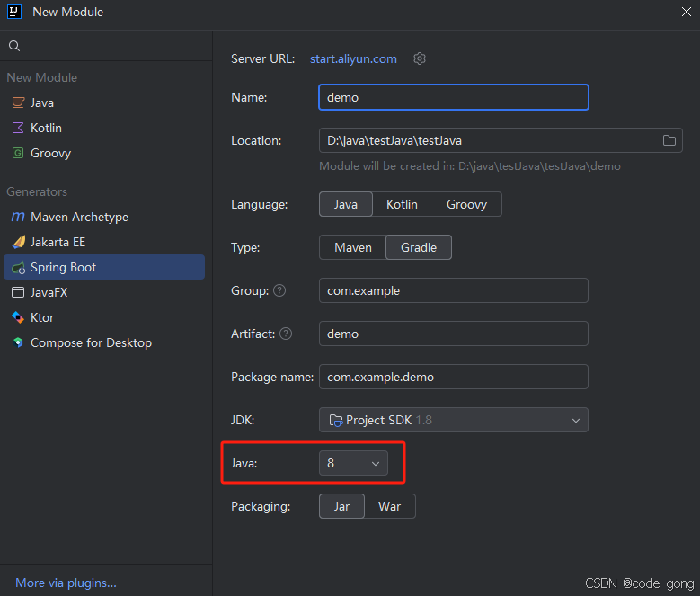700x596 pixels.
Task: Open start.aliyun.com server URL link
Action: point(353,58)
